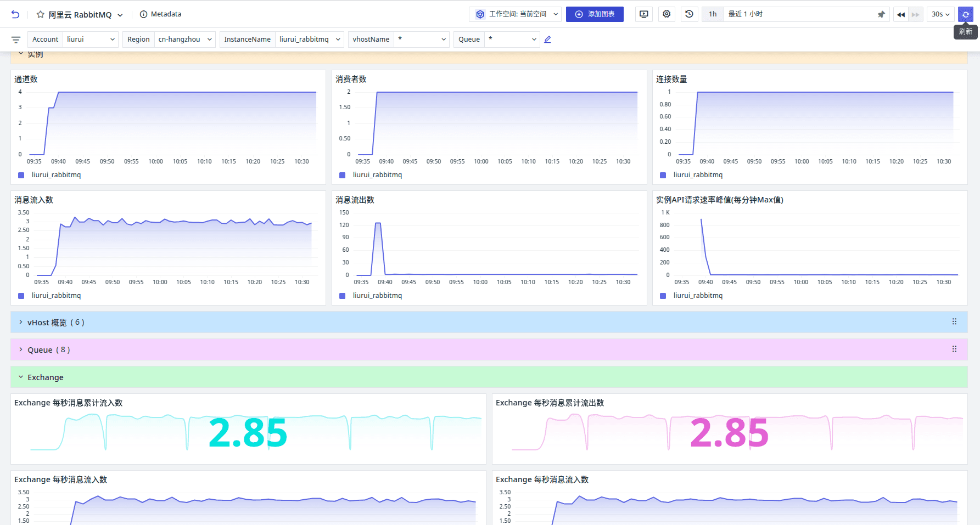The width and height of the screenshot is (980, 525).
Task: Toggle liurui_rabbitmq legend in 消息流入数 chart
Action: [49, 296]
